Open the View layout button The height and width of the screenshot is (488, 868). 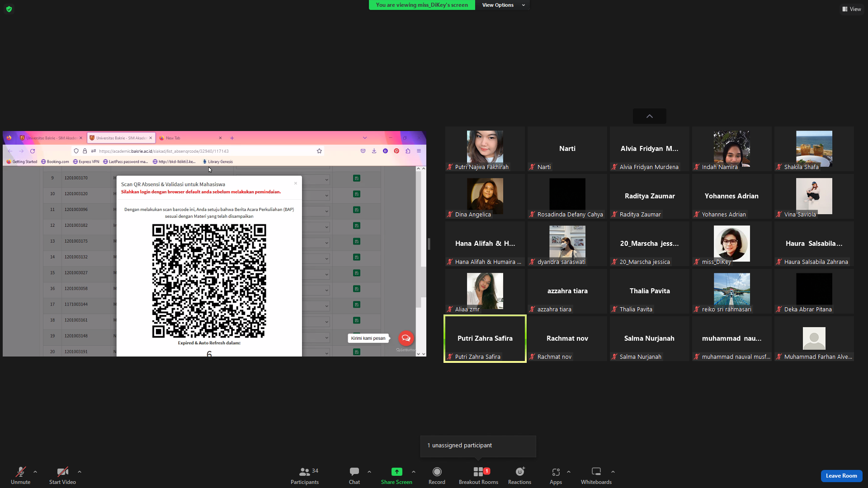851,9
